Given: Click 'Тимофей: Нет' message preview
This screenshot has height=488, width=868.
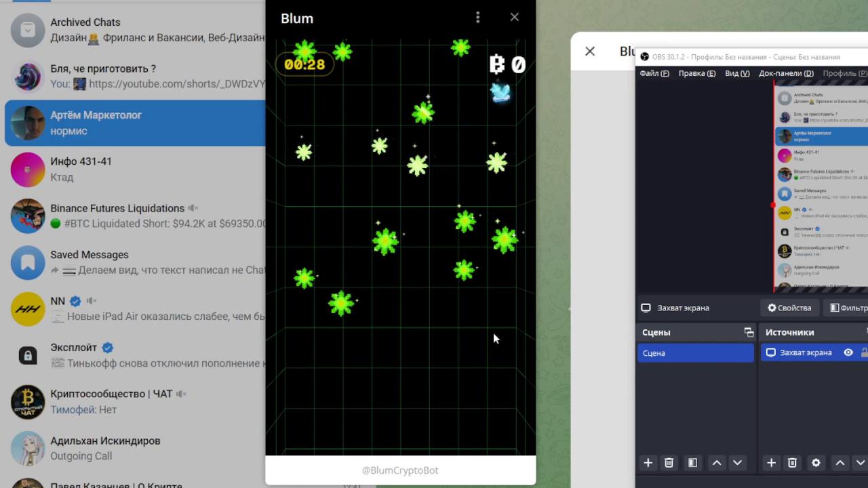Looking at the screenshot, I should (x=83, y=409).
